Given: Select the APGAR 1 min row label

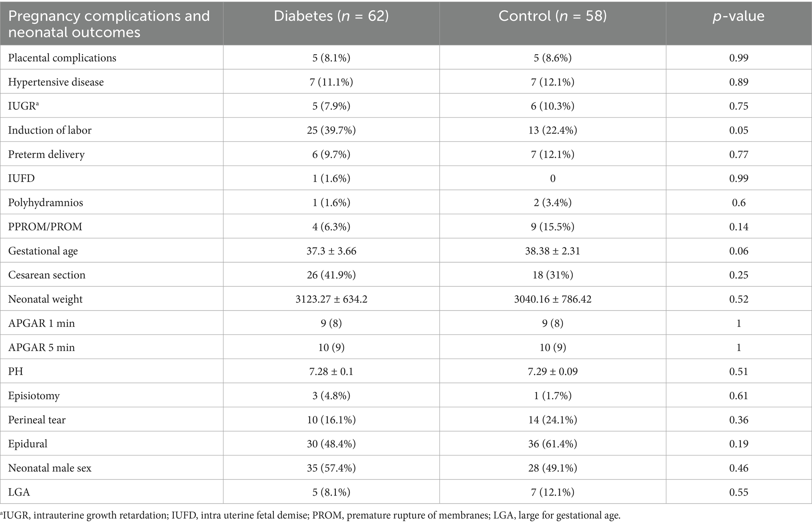Looking at the screenshot, I should point(41,323).
